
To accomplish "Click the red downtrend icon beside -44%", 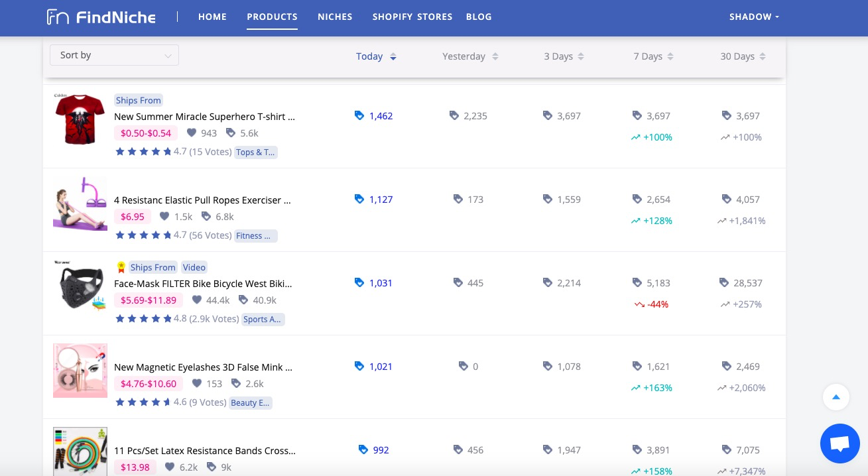I will [639, 304].
